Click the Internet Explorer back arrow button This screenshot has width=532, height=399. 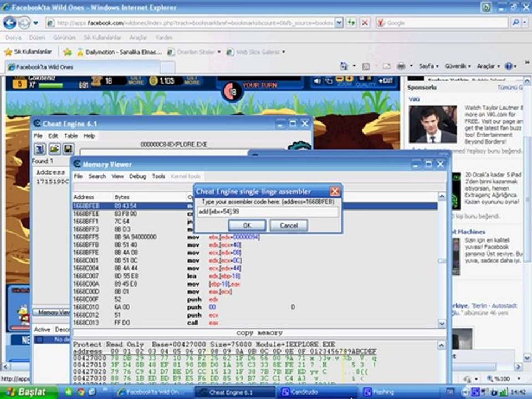pos(9,23)
